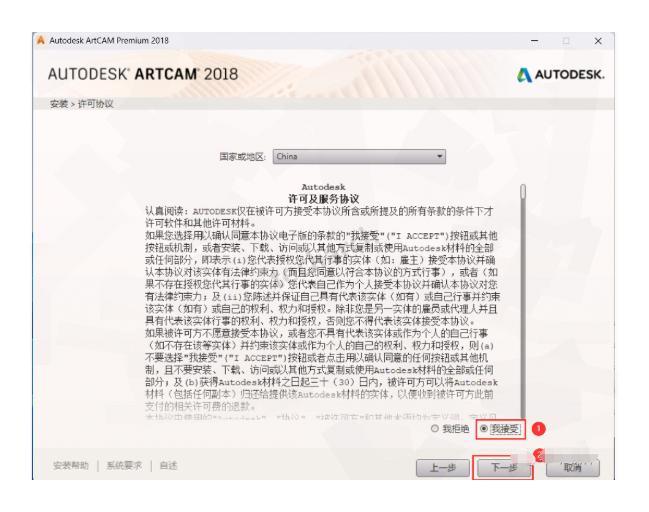The height and width of the screenshot is (512, 649).
Task: Click the 许可及服务协议 heading text
Action: click(324, 198)
